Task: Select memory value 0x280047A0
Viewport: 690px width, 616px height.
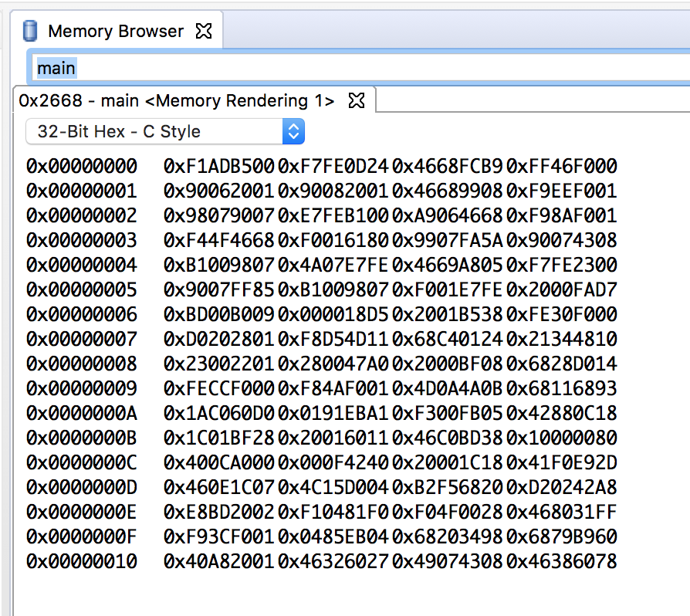Action: pyautogui.click(x=333, y=364)
